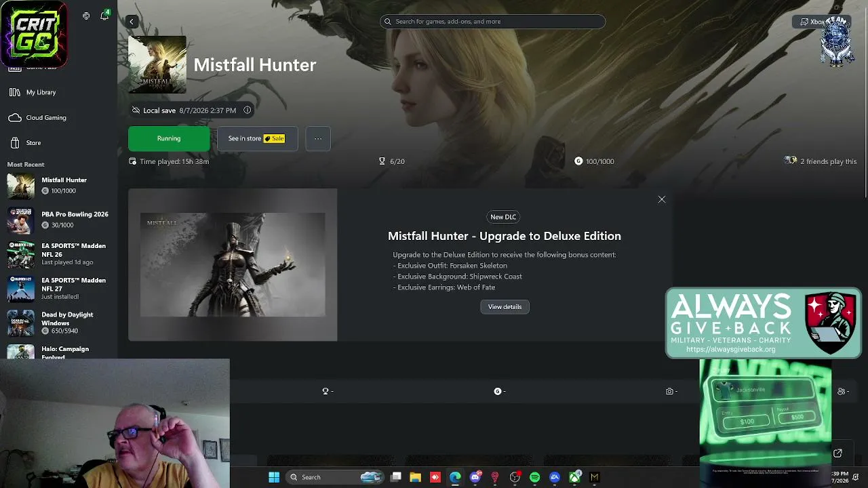
Task: Open the notifications bell
Action: coord(104,16)
